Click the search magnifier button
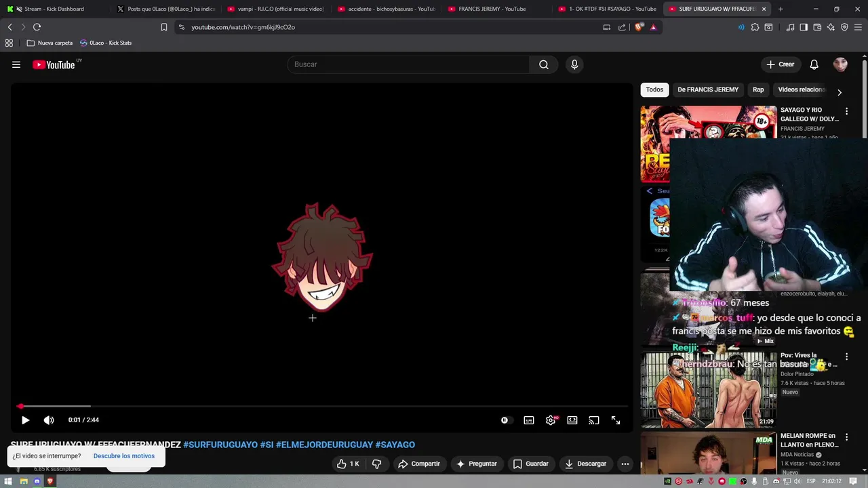868x488 pixels. [x=544, y=64]
